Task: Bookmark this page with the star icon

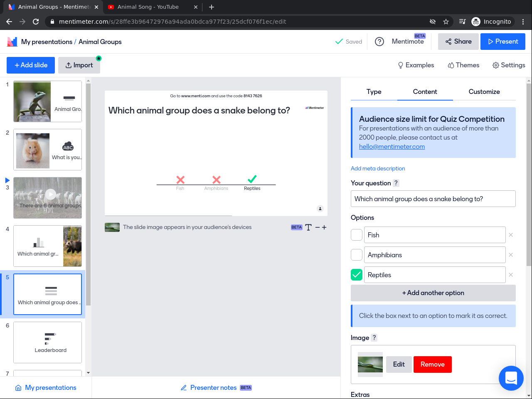Action: tap(446, 22)
